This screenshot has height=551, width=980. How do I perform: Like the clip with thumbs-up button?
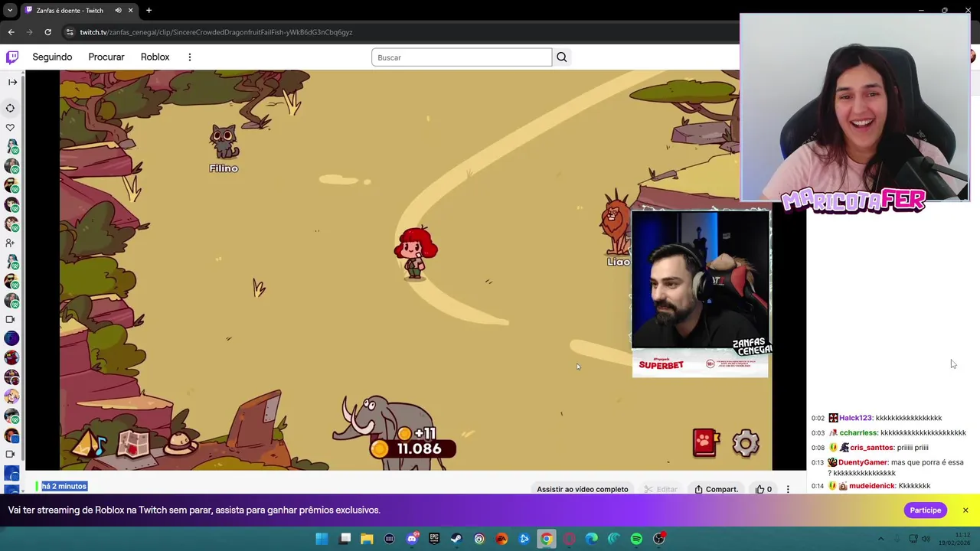[763, 489]
